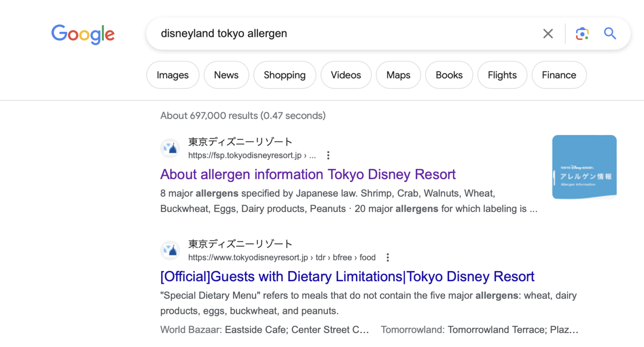Click the Special Dietary Menu snippet text
644x347 pixels.
[x=369, y=303]
